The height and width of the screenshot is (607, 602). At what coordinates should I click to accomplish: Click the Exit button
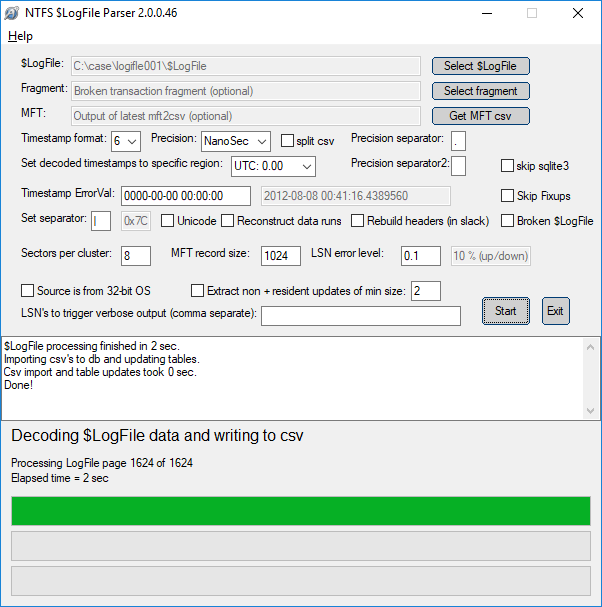[x=556, y=311]
